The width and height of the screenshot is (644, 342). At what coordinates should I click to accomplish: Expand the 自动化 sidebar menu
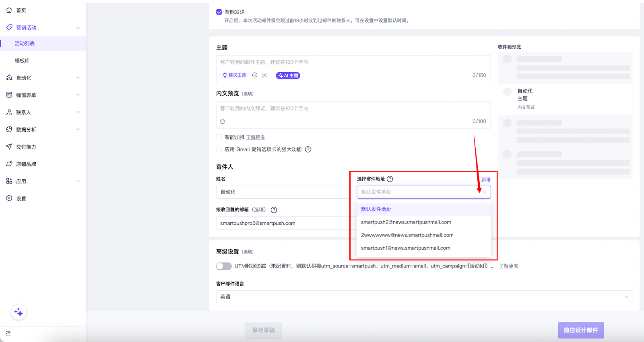point(43,78)
